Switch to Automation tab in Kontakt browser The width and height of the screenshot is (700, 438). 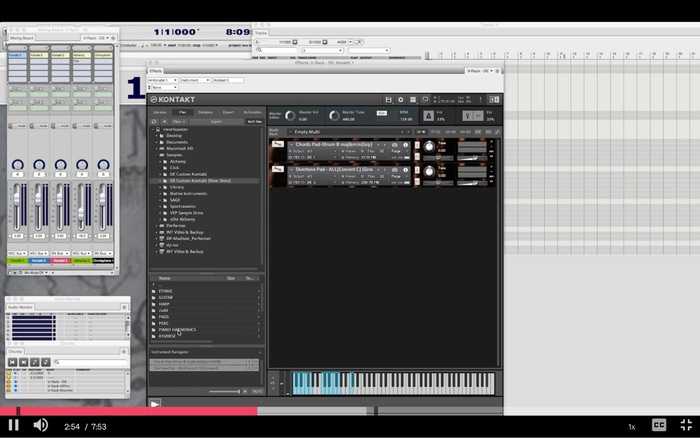(x=252, y=113)
